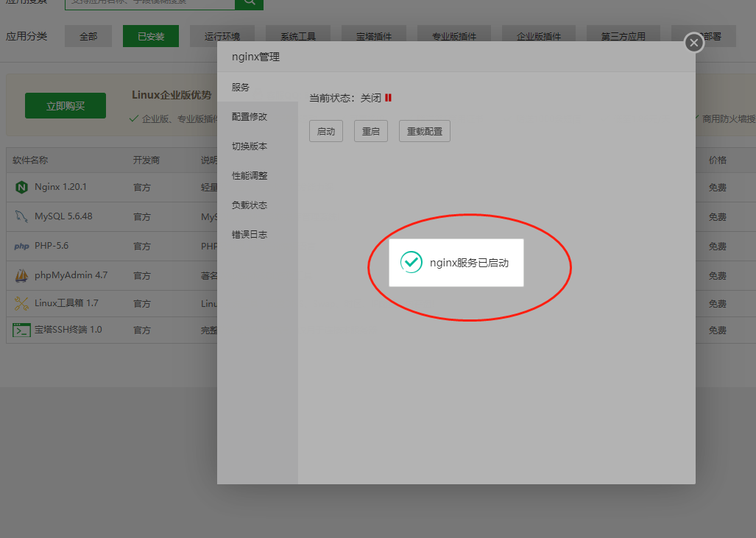Click the red stopped status icon

[x=388, y=98]
